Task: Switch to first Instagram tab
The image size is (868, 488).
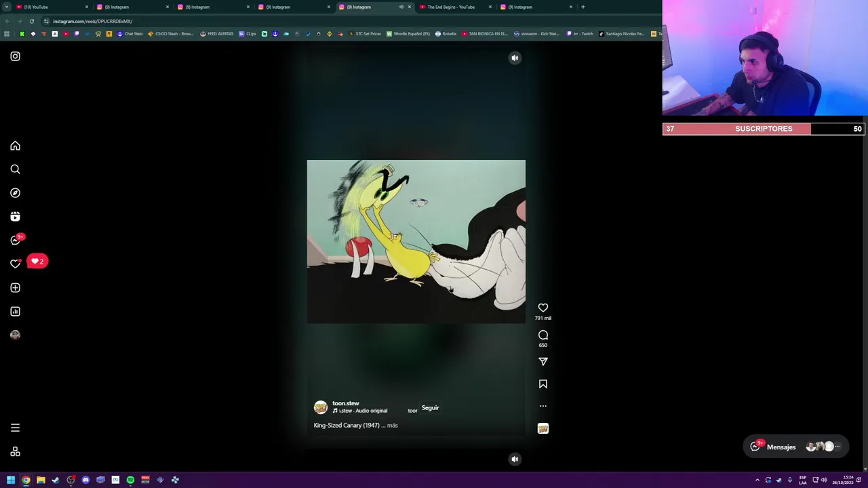Action: click(132, 7)
